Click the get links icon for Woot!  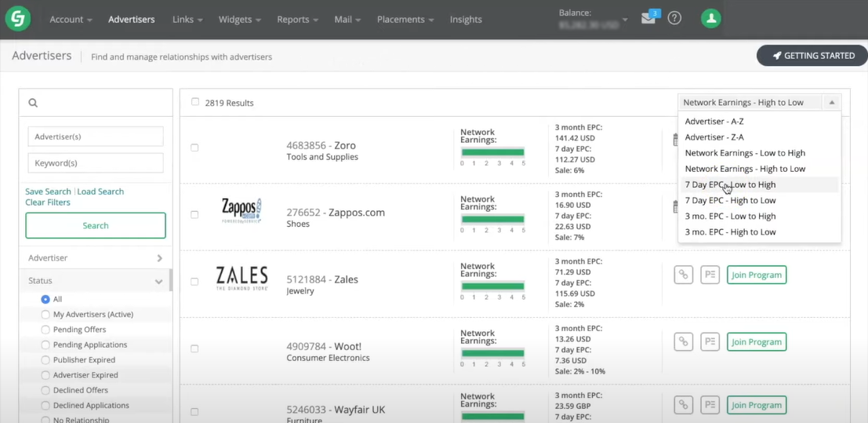pos(683,341)
